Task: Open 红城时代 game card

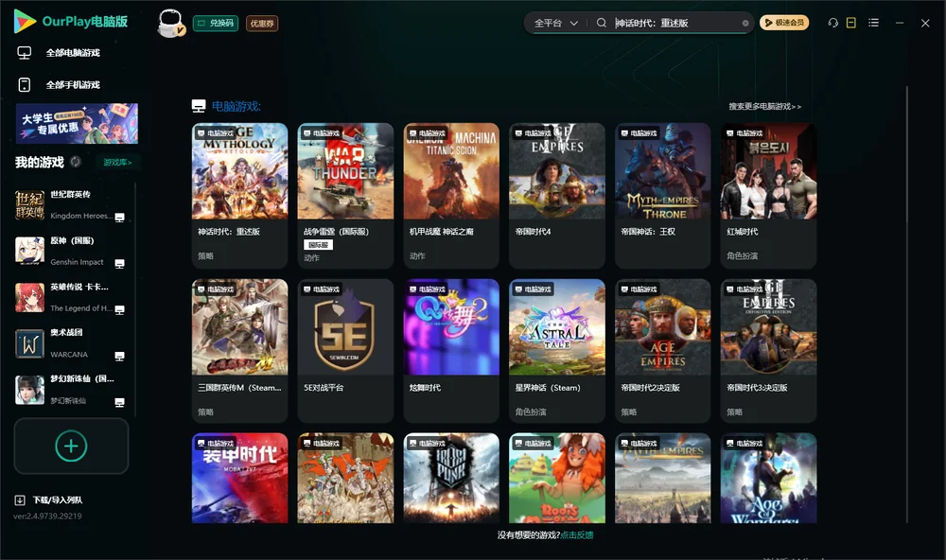Action: point(768,196)
